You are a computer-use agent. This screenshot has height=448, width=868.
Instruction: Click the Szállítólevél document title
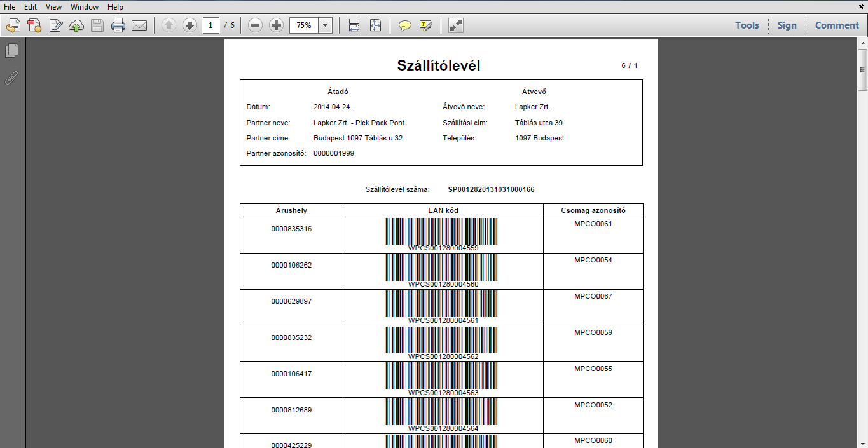[x=438, y=65]
